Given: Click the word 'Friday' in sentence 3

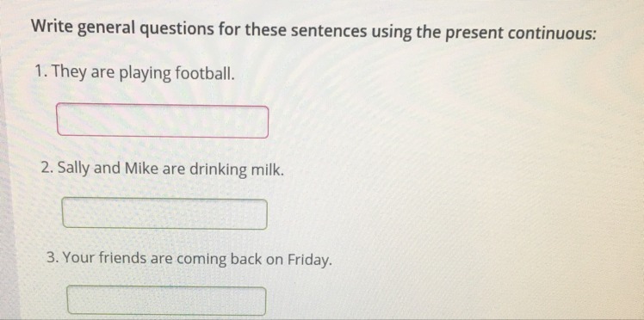Looking at the screenshot, I should click(x=309, y=260).
